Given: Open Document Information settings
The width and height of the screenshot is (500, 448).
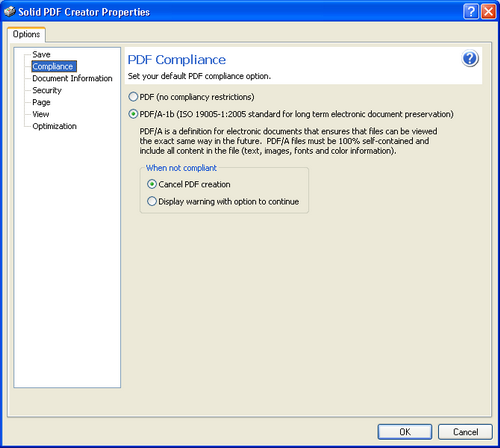Looking at the screenshot, I should (x=72, y=78).
